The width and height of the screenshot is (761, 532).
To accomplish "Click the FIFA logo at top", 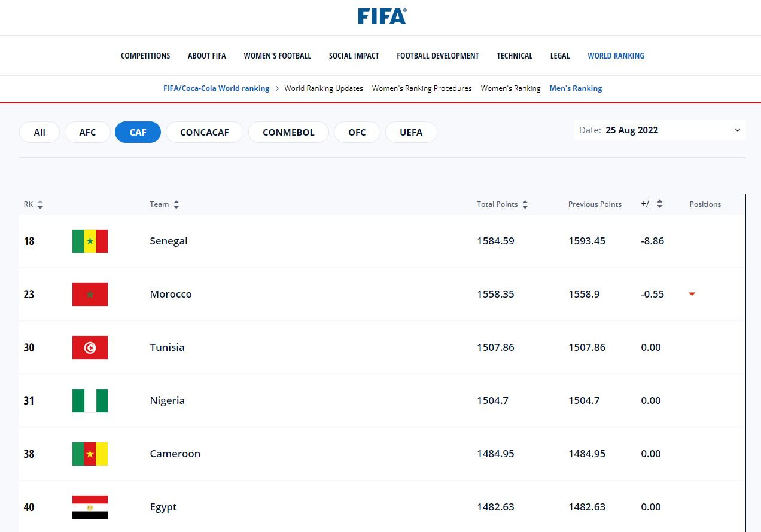I will point(382,16).
